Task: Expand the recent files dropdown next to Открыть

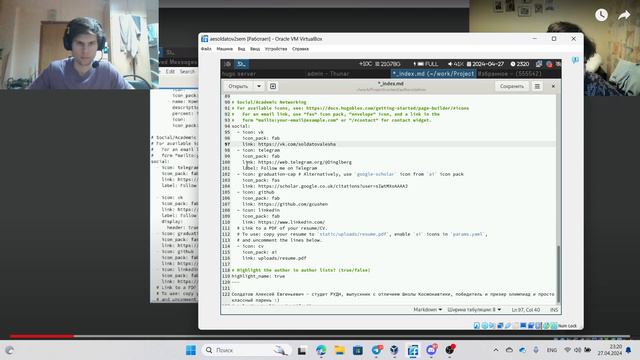Action: (x=259, y=86)
